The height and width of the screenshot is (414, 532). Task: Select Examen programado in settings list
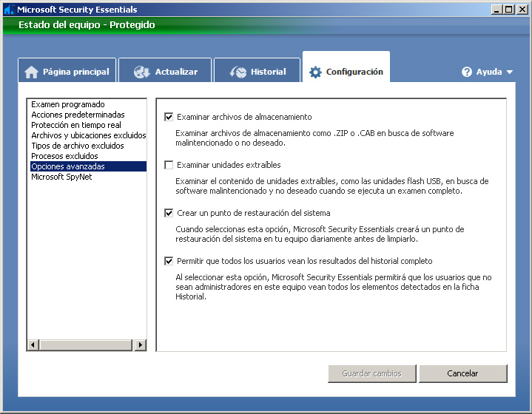click(68, 105)
